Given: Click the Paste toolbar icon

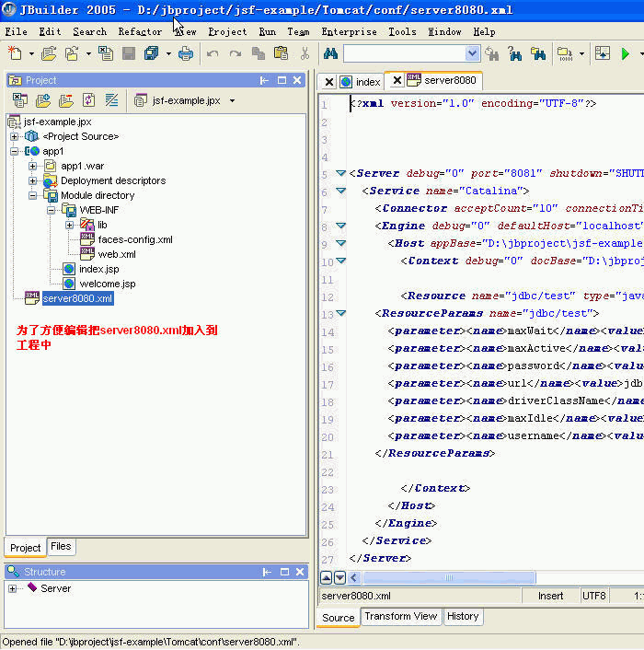Looking at the screenshot, I should point(282,53).
